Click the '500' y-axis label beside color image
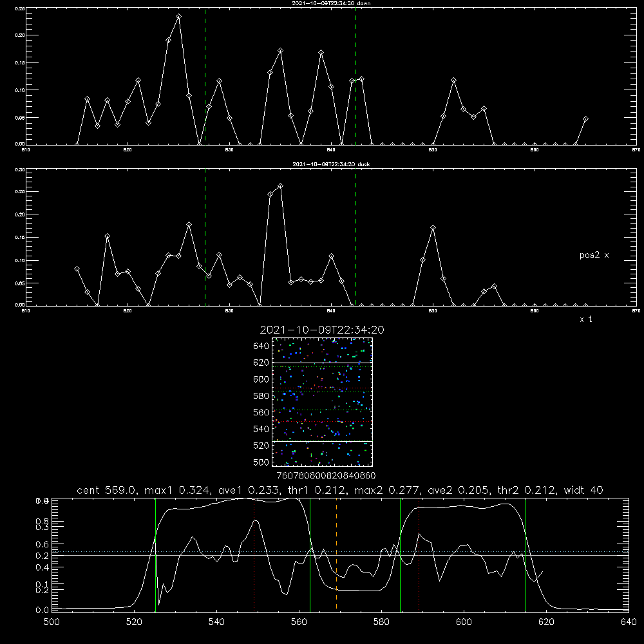The width and height of the screenshot is (644, 644). click(261, 462)
